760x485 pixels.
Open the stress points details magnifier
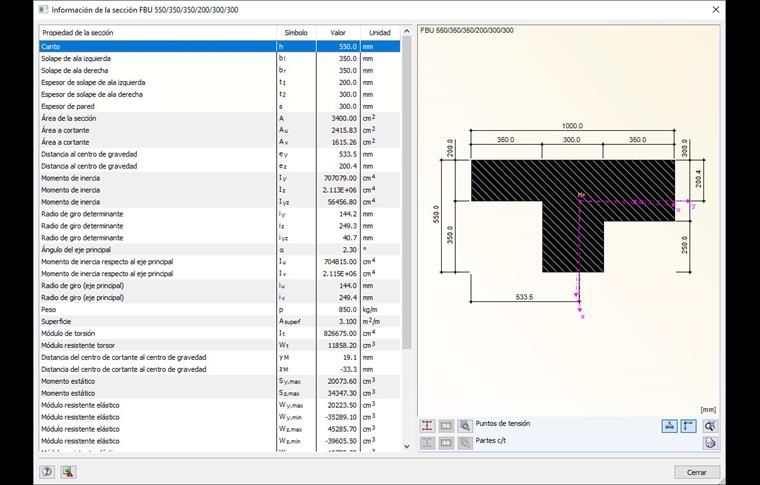[x=465, y=425]
